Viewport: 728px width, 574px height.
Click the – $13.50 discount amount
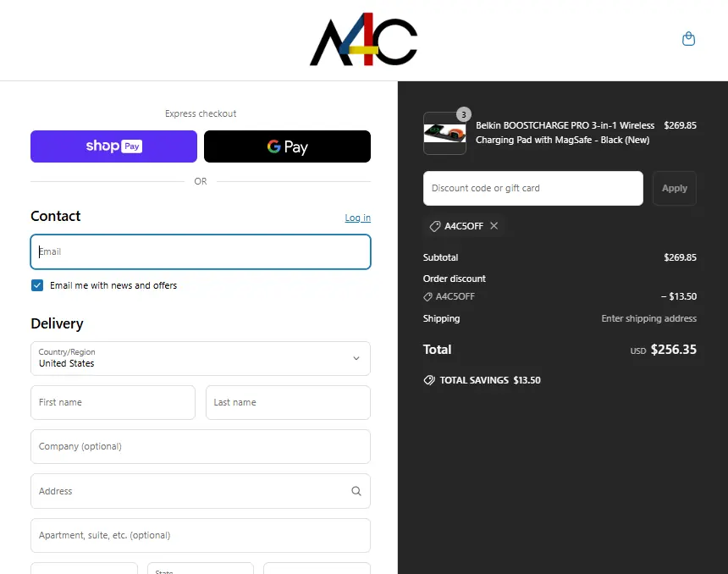pos(679,296)
